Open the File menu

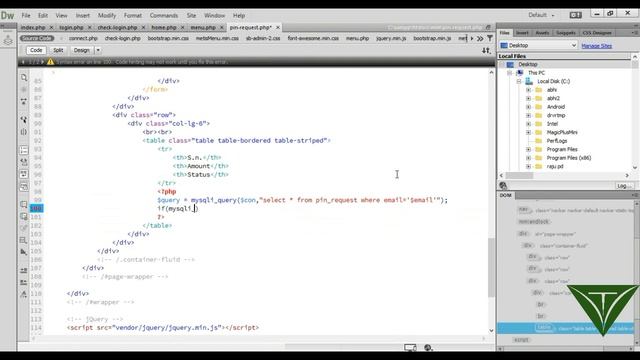[x=26, y=16]
